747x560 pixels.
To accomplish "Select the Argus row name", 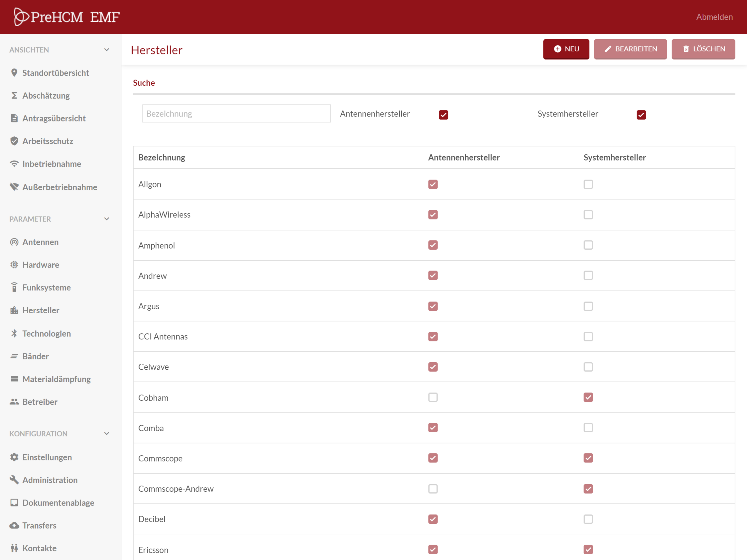I will pos(149,306).
